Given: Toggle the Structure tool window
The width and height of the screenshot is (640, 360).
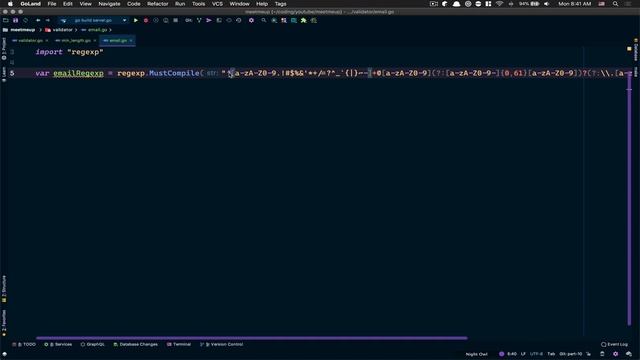Looking at the screenshot, I should (x=4, y=289).
